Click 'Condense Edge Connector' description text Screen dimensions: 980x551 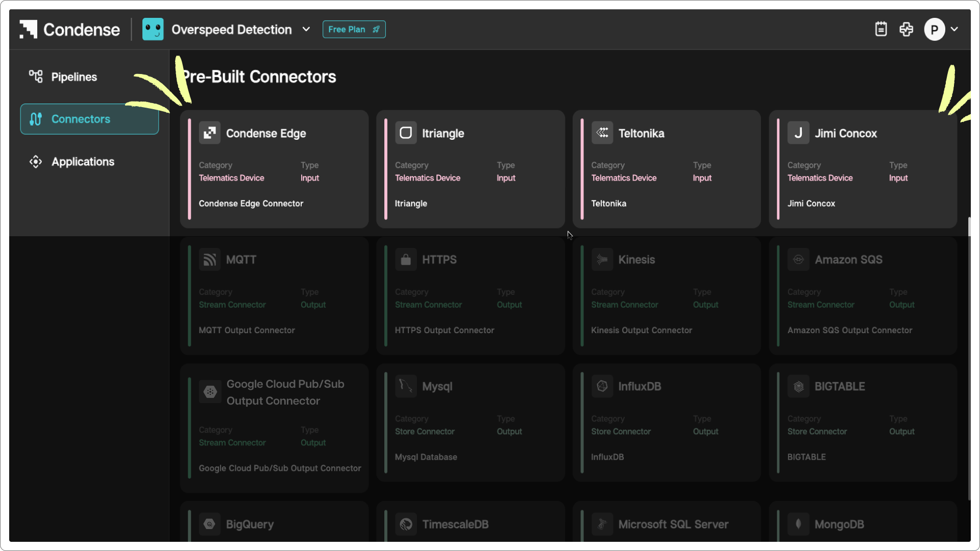[x=251, y=204]
